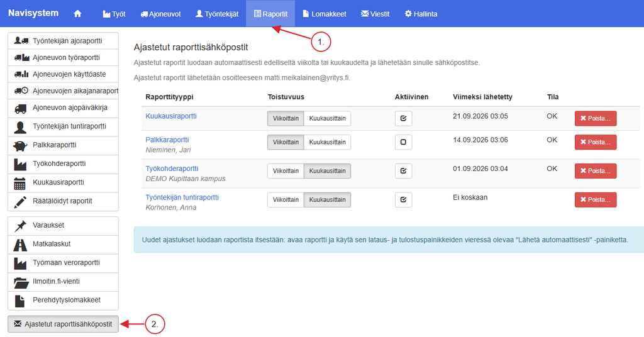The image size is (644, 337).
Task: Click the 21.09.2026 03:05 timestamp
Action: 480,116
